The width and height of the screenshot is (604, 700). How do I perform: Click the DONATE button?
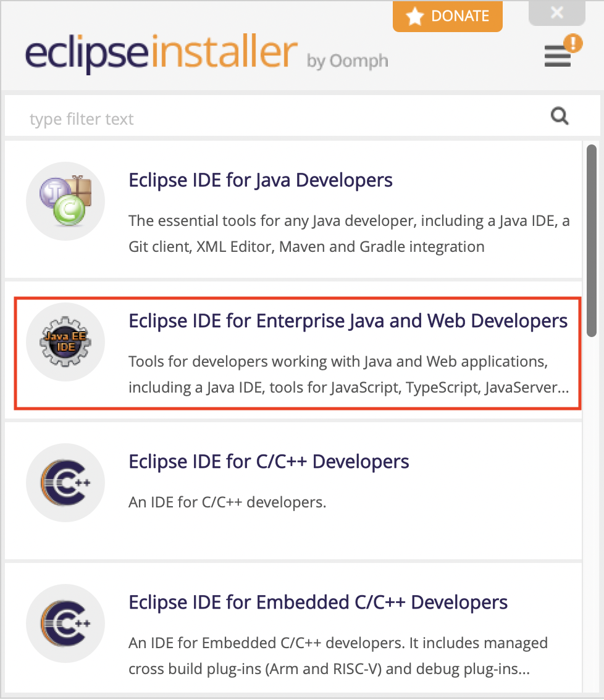pyautogui.click(x=448, y=16)
